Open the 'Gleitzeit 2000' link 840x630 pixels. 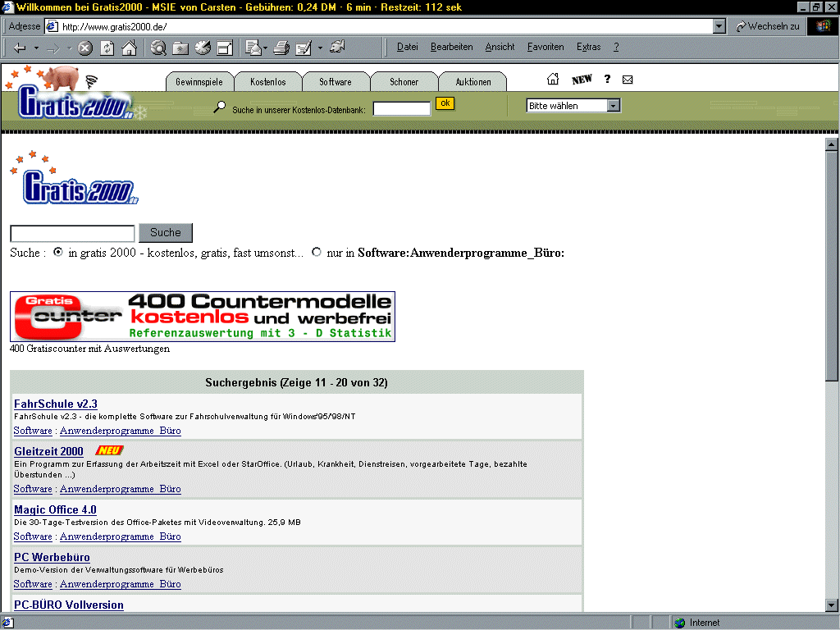(x=48, y=452)
